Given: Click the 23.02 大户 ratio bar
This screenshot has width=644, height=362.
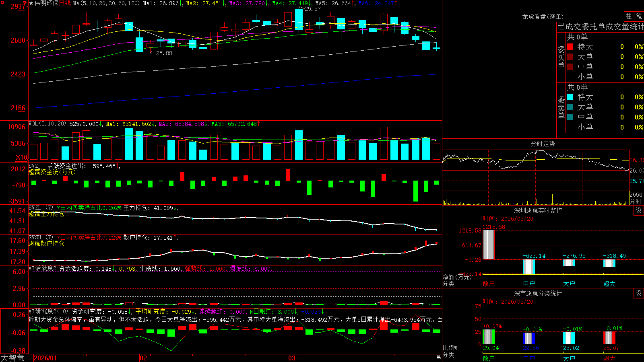Looking at the screenshot, I should (569, 338).
